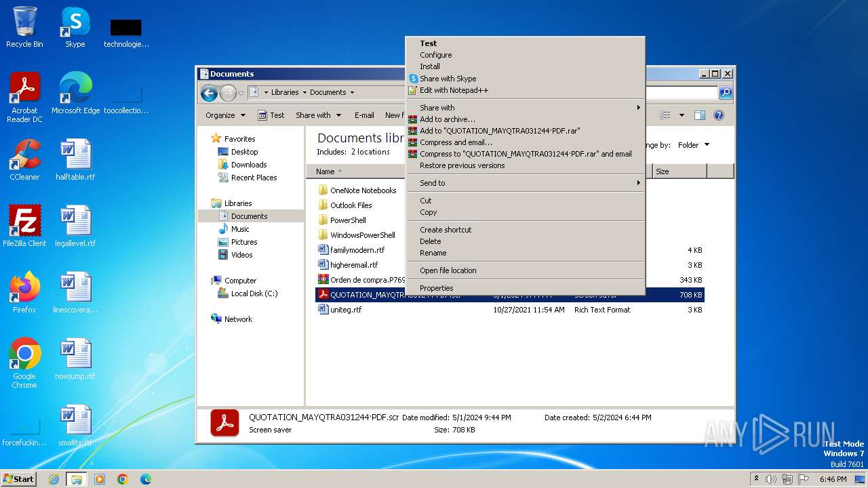Select the OneNote Notebooks folder
This screenshot has height=488, width=868.
357,190
